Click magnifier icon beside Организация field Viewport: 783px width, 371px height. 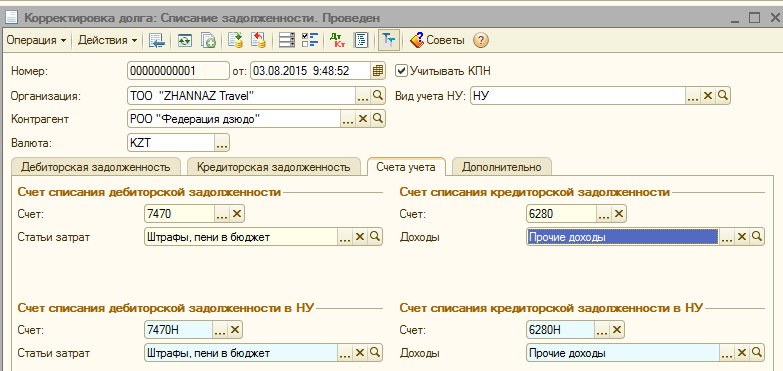pos(378,96)
